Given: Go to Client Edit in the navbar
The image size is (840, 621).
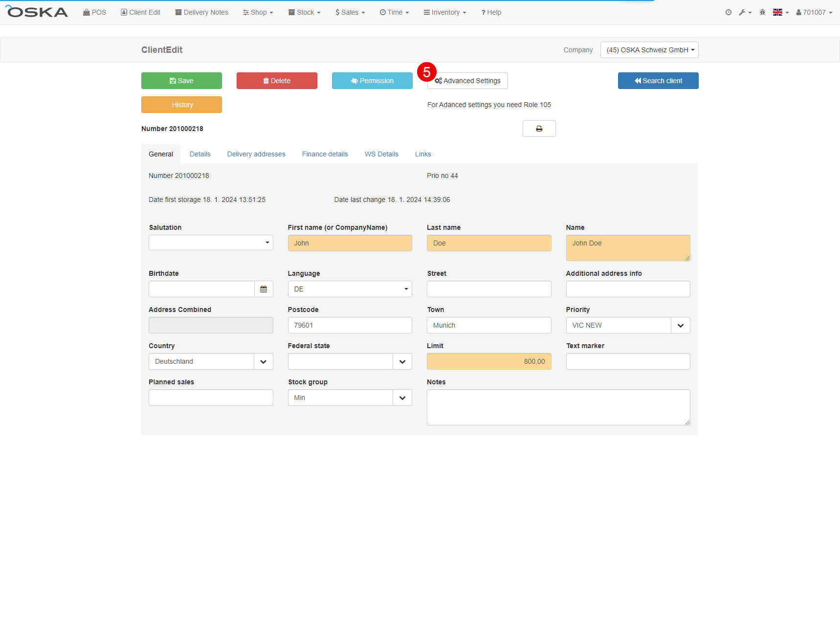Looking at the screenshot, I should point(140,12).
